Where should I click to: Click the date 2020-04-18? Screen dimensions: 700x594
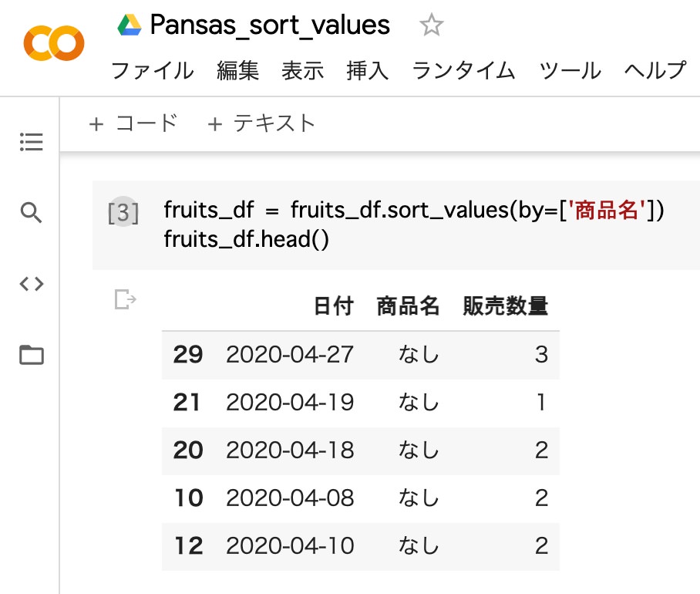click(290, 451)
